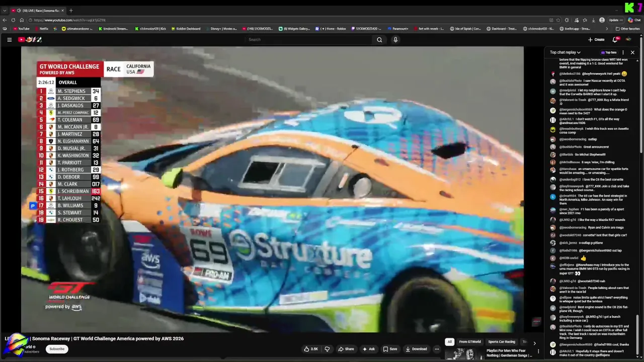
Task: Click username @breadnbutterpk in chat
Action: pos(572,129)
